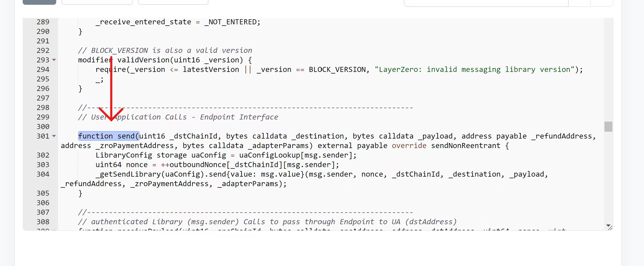Image resolution: width=644 pixels, height=266 pixels.
Task: Collapse the validVersion modifier at line 293
Action: [x=54, y=60]
